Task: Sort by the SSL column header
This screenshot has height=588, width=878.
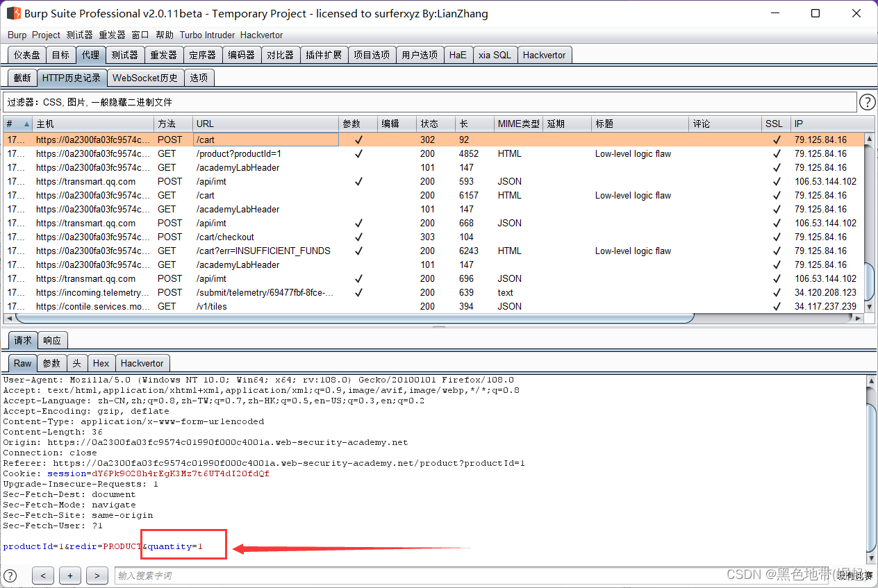Action: (x=776, y=124)
